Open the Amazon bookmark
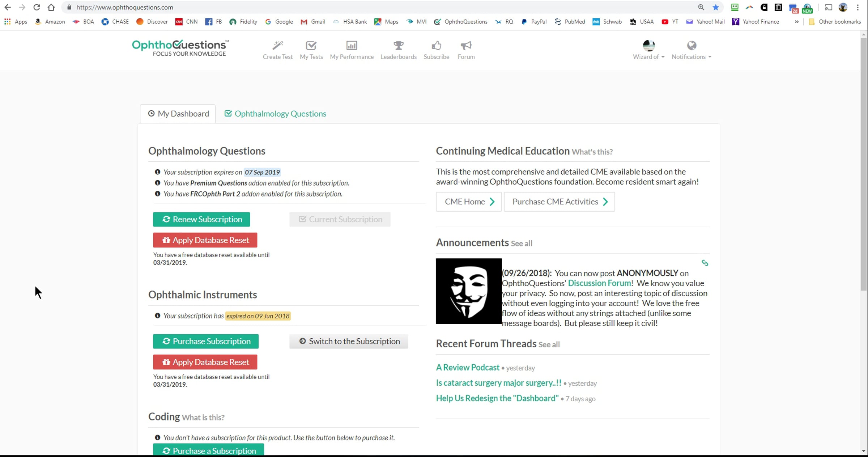The width and height of the screenshot is (868, 457). pos(50,22)
